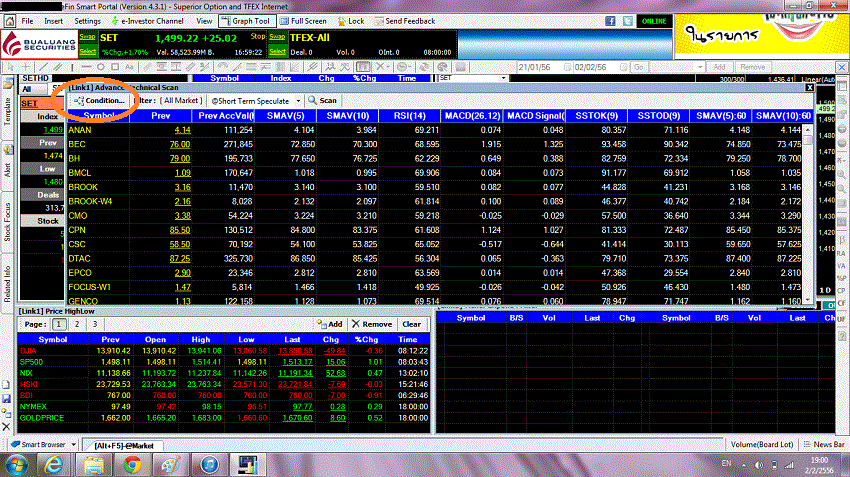Open iTunes from the taskbar
This screenshot has width=850, height=477.
tap(209, 465)
